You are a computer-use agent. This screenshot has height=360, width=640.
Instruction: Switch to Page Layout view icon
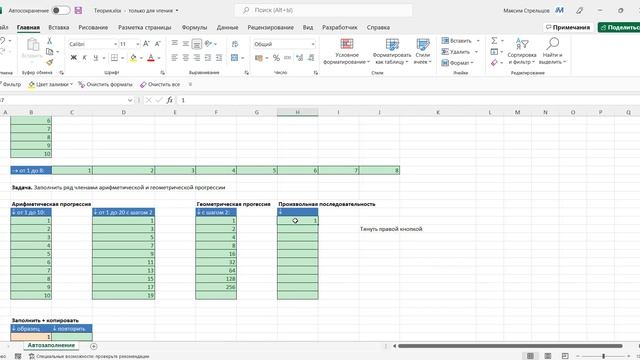[548, 356]
